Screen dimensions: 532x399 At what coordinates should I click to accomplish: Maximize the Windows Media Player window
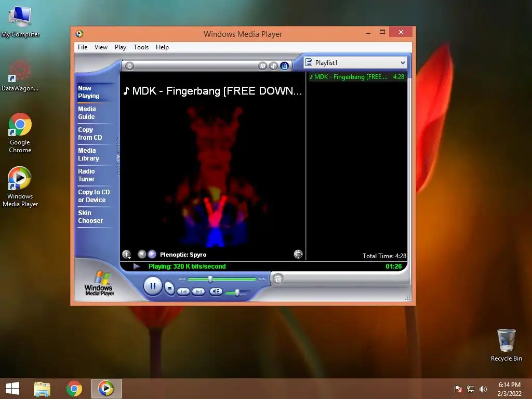(382, 32)
